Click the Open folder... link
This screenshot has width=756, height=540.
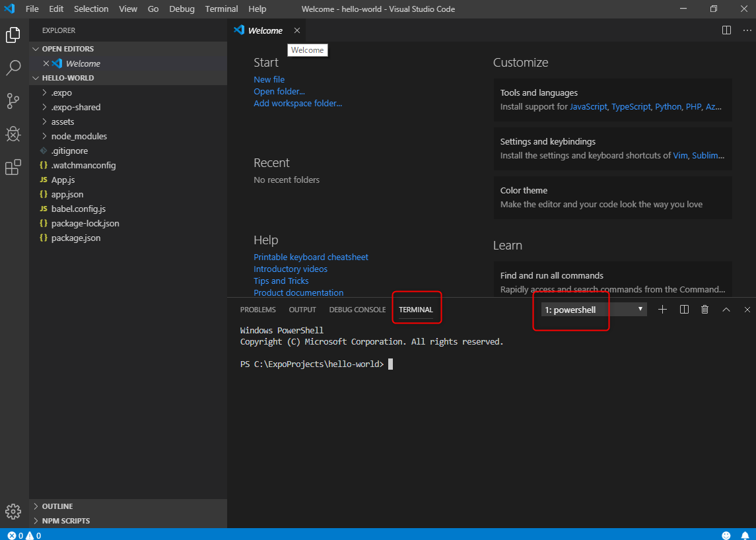click(x=279, y=91)
